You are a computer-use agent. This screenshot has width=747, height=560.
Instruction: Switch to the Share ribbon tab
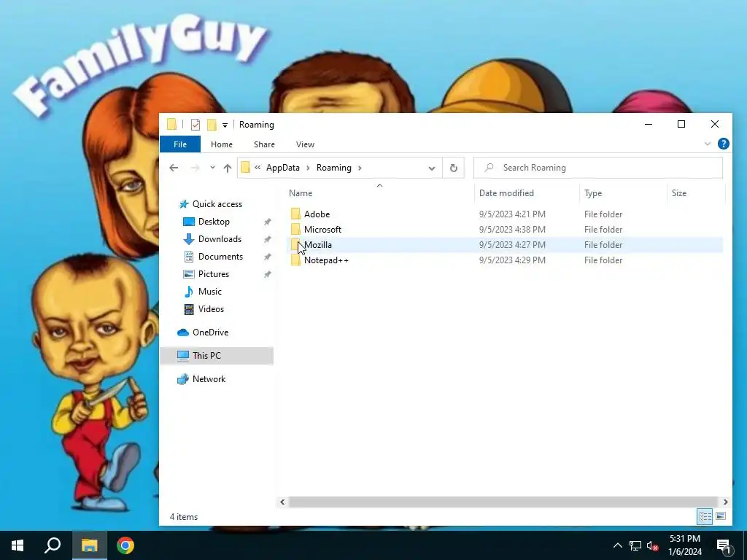tap(264, 144)
